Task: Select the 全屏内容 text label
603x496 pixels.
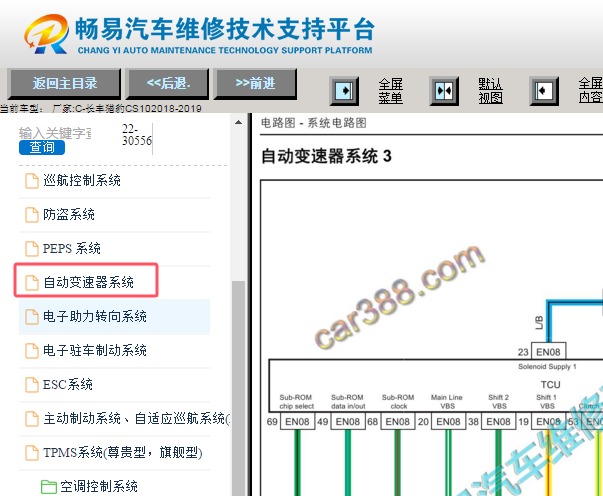Action: tap(591, 90)
